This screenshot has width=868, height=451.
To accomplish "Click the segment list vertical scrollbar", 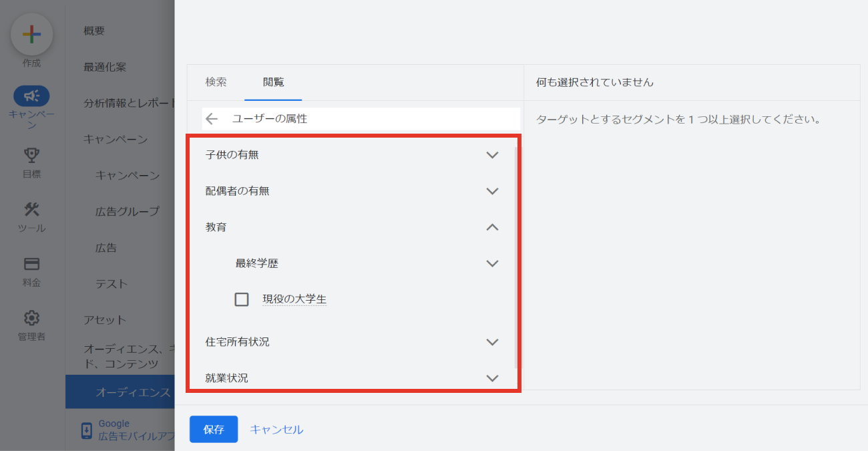I will click(x=515, y=257).
